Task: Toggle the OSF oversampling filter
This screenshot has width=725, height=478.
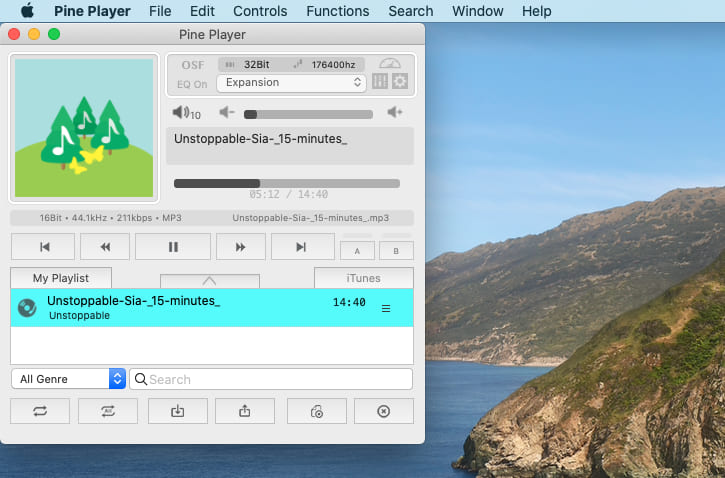Action: pyautogui.click(x=193, y=65)
